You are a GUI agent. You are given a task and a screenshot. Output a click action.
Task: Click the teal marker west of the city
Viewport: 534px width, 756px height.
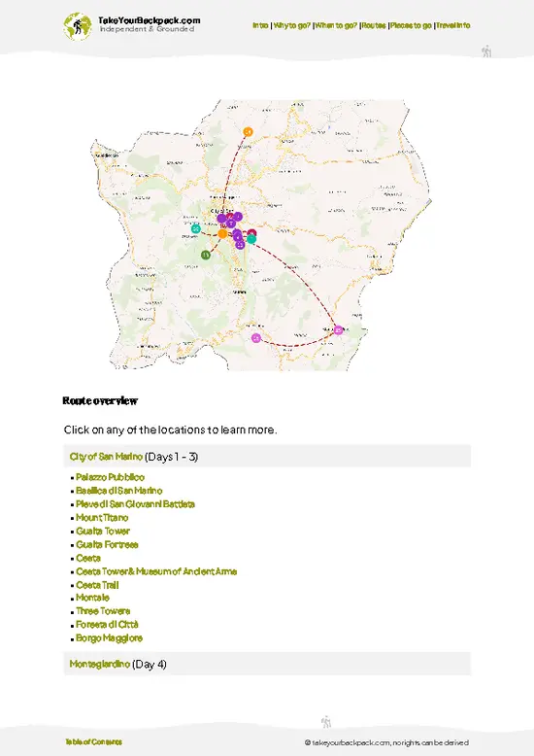point(196,228)
